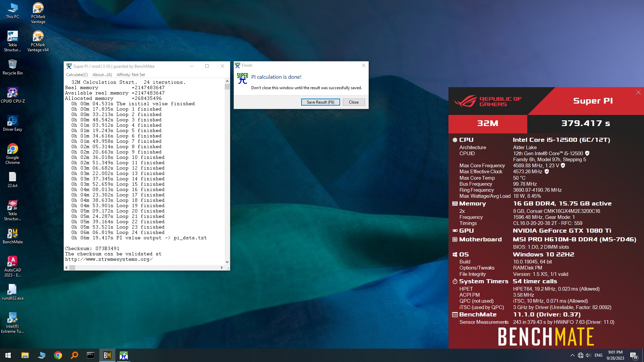This screenshot has width=644, height=362.
Task: Open the volume tray icon
Action: [589, 355]
